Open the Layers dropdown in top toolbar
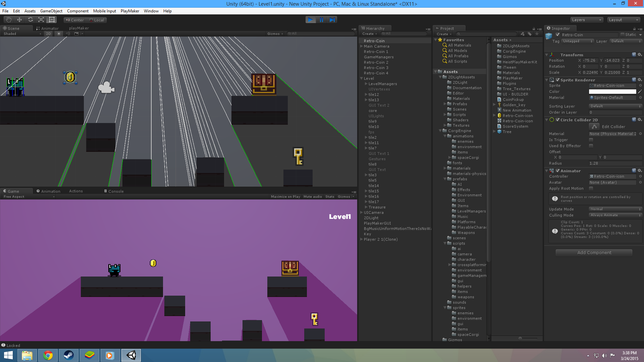 point(587,20)
